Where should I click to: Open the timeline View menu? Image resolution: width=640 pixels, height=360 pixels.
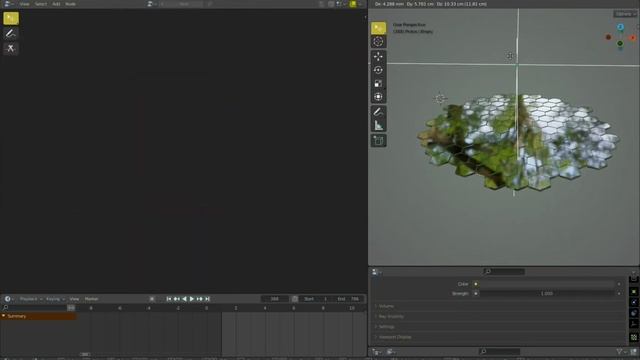point(74,299)
